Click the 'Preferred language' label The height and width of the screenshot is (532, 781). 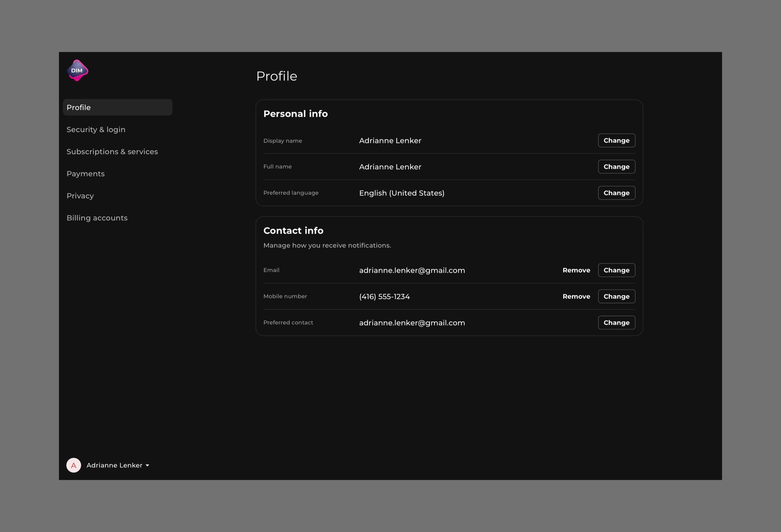(x=291, y=193)
